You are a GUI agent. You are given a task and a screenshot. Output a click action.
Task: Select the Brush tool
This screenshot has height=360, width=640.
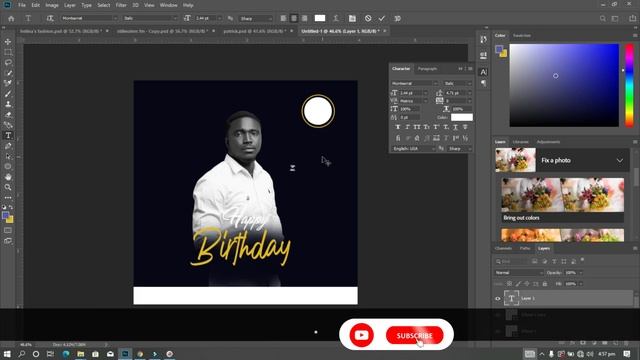pyautogui.click(x=8, y=94)
